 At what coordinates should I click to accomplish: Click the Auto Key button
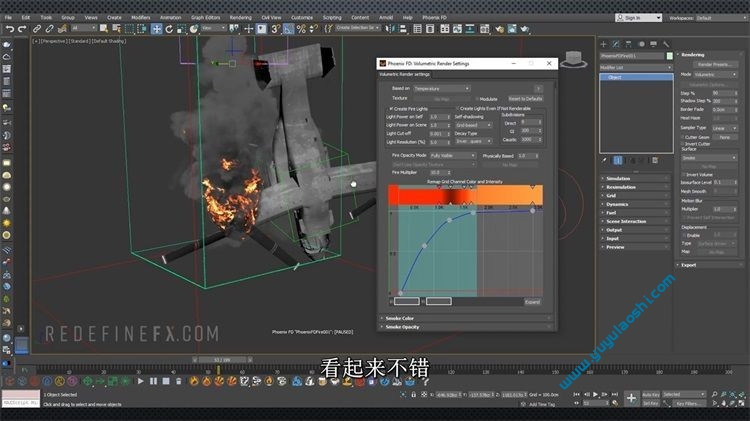pyautogui.click(x=651, y=395)
